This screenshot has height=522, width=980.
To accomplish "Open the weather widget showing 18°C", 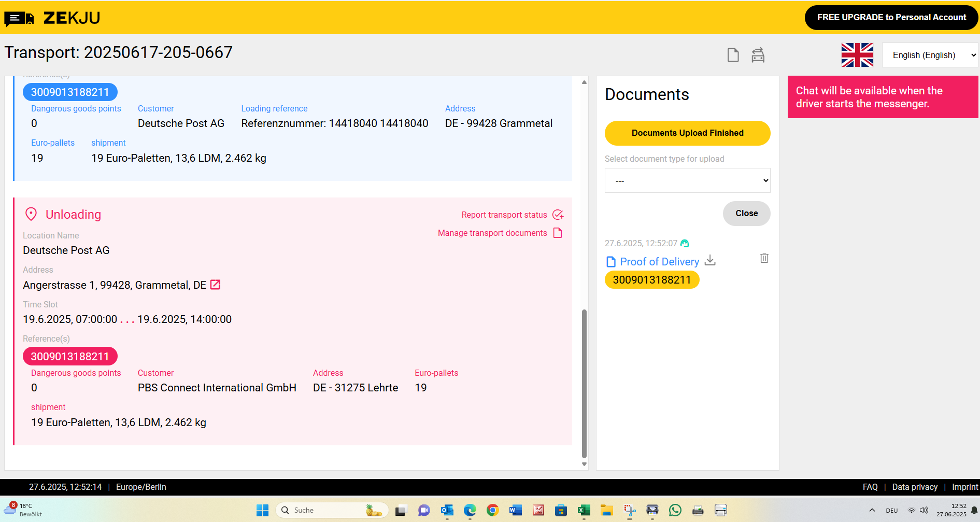I will pos(23,510).
